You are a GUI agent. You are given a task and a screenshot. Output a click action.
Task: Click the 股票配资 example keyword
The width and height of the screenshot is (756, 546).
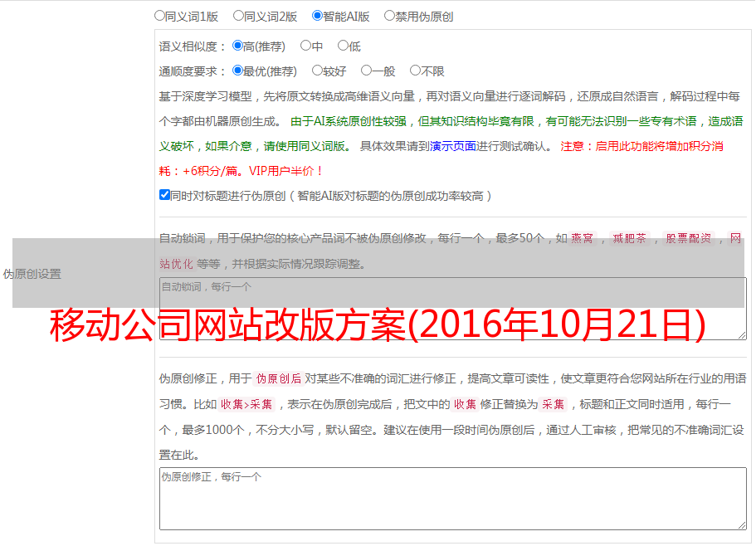(x=689, y=238)
